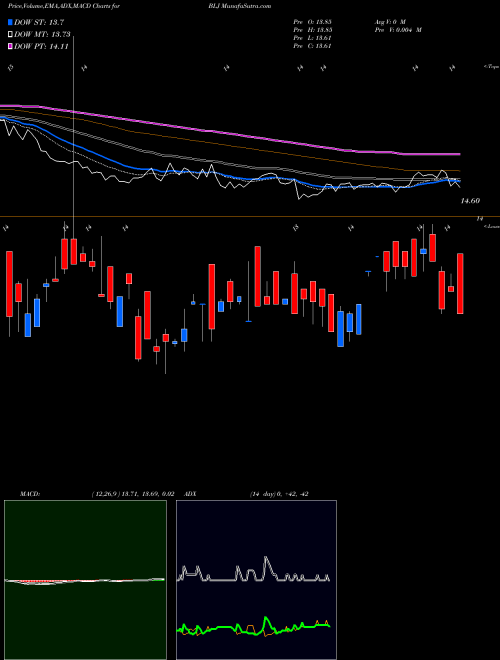Click the 'ADX' panel heading
500x660 pixels.
190,494
